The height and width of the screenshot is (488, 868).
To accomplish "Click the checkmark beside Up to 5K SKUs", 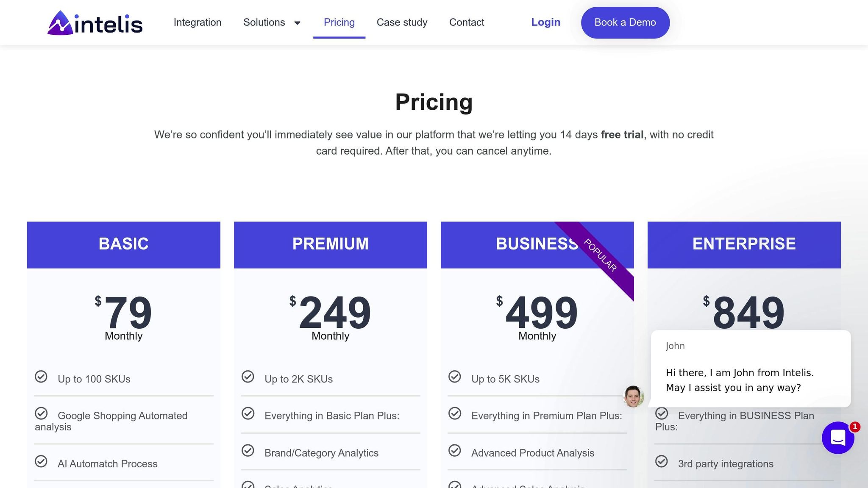I will (455, 377).
